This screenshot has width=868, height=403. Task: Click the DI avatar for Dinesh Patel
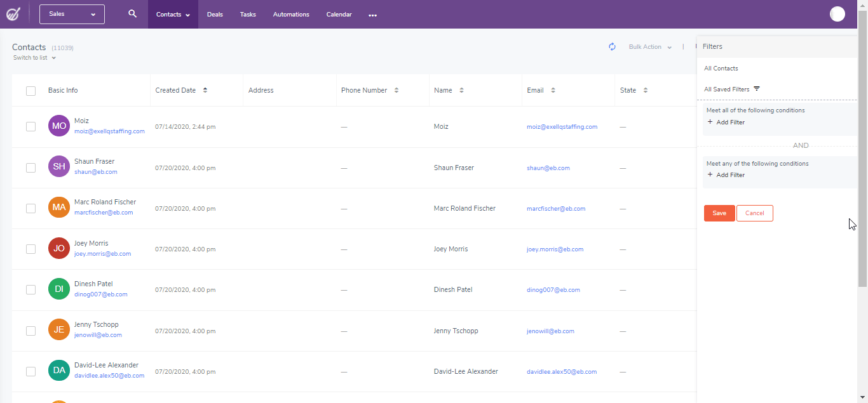59,289
